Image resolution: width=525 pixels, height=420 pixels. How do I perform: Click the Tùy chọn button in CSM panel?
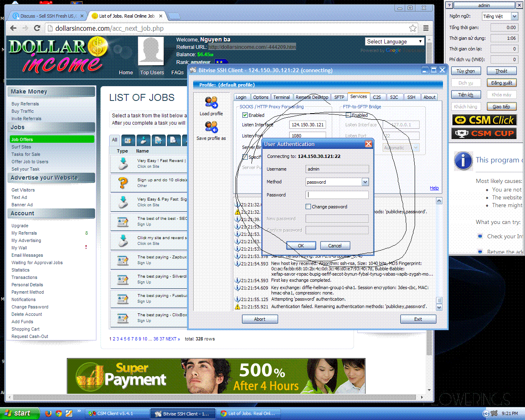pyautogui.click(x=466, y=71)
